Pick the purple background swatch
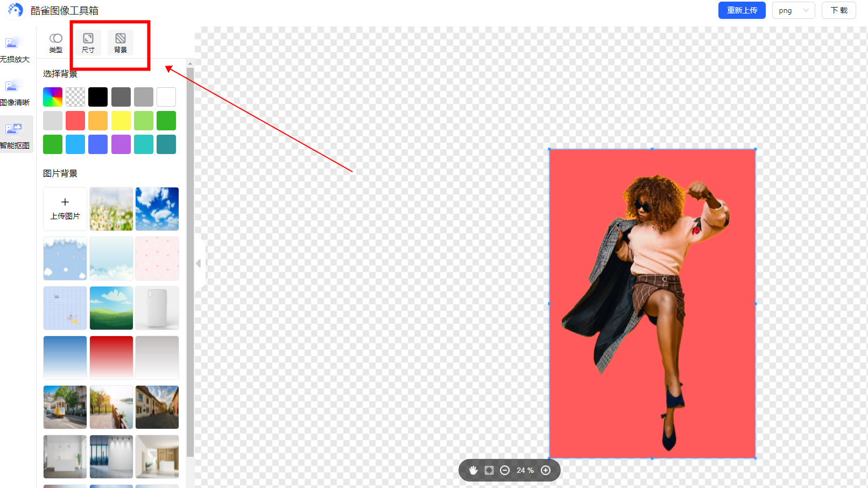Viewport: 868px width, 488px height. point(121,144)
